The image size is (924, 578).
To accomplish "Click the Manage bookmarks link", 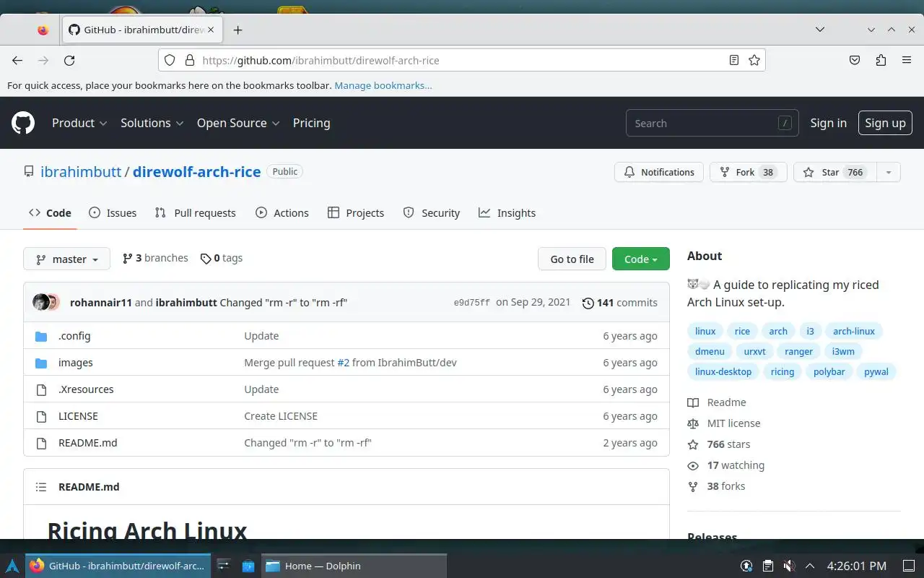I will pos(383,85).
